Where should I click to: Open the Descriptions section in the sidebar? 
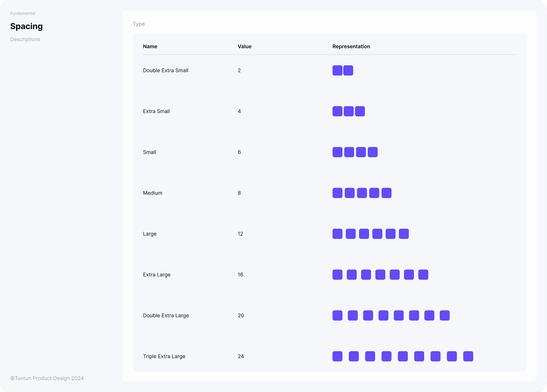[25, 39]
